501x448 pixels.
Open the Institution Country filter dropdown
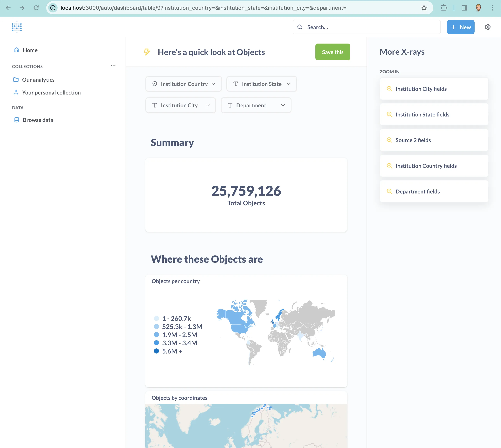click(183, 84)
